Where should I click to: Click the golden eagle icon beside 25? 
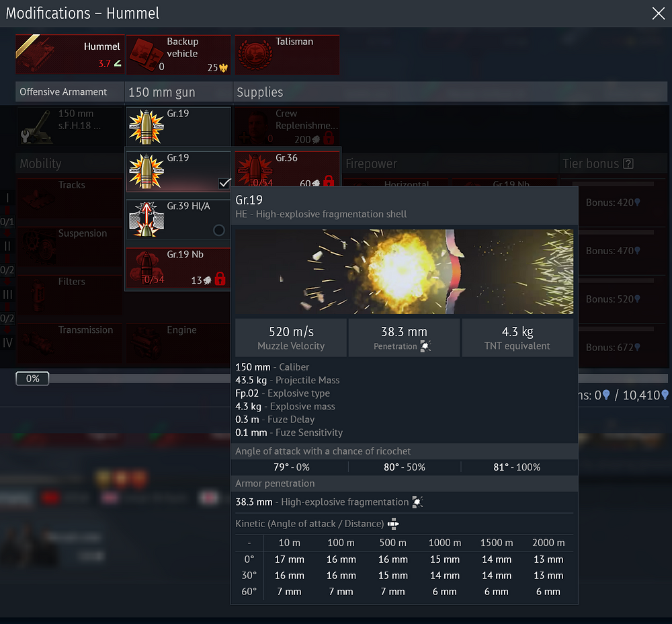tap(224, 68)
